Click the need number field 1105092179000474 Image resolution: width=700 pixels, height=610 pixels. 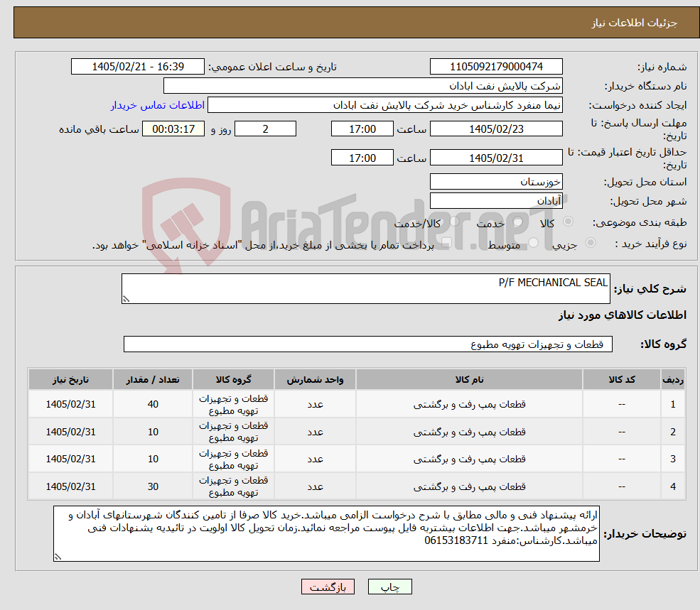pos(496,67)
